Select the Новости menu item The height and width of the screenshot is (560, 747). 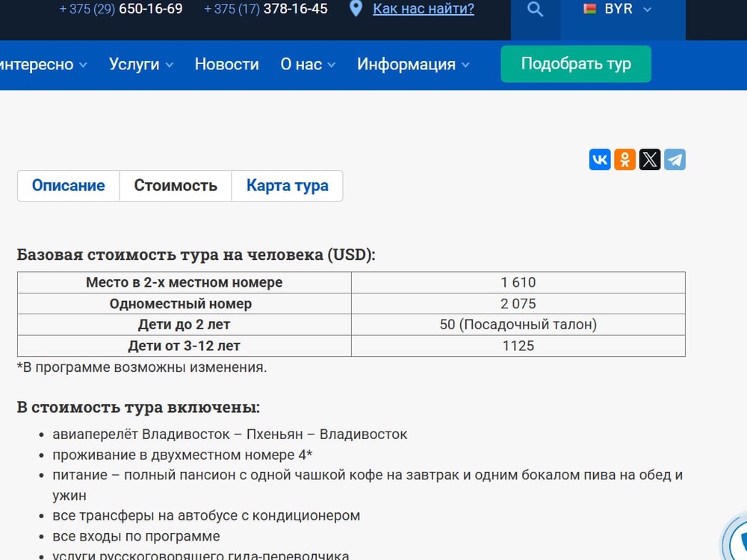point(226,64)
